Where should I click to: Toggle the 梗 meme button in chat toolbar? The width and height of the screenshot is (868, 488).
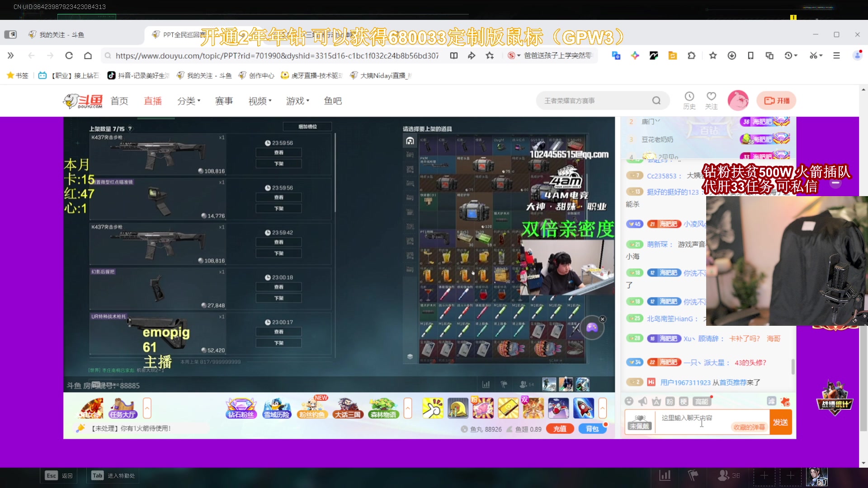pos(684,401)
